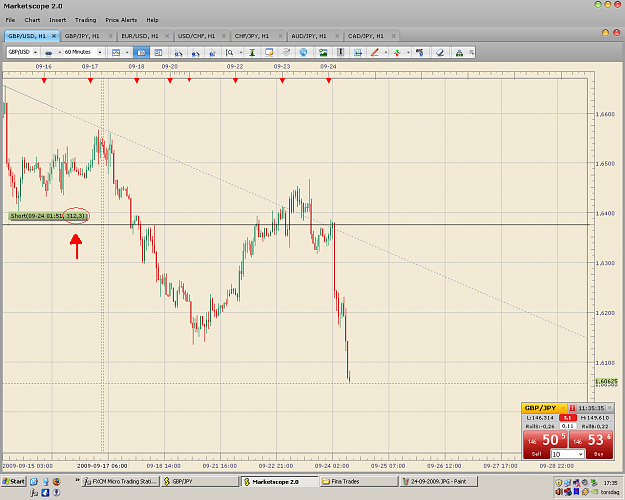This screenshot has height=500, width=625.
Task: Click the 1.60625 current price label
Action: pyautogui.click(x=606, y=382)
